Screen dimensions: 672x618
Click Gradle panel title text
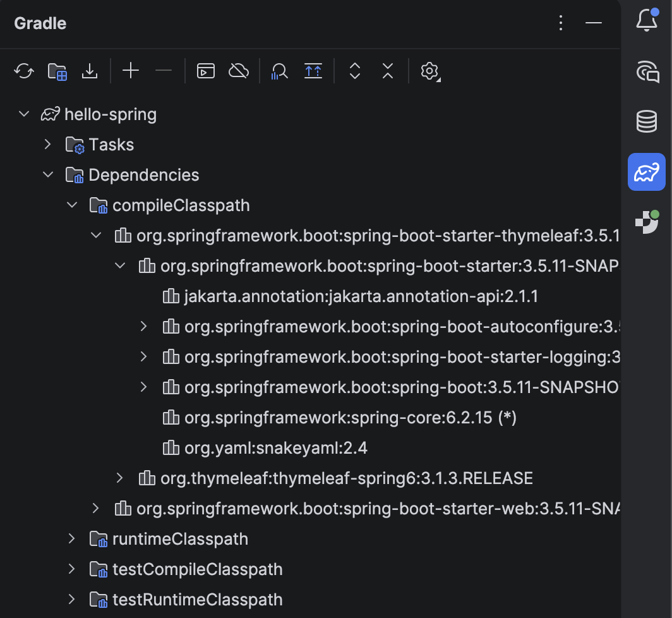point(40,23)
